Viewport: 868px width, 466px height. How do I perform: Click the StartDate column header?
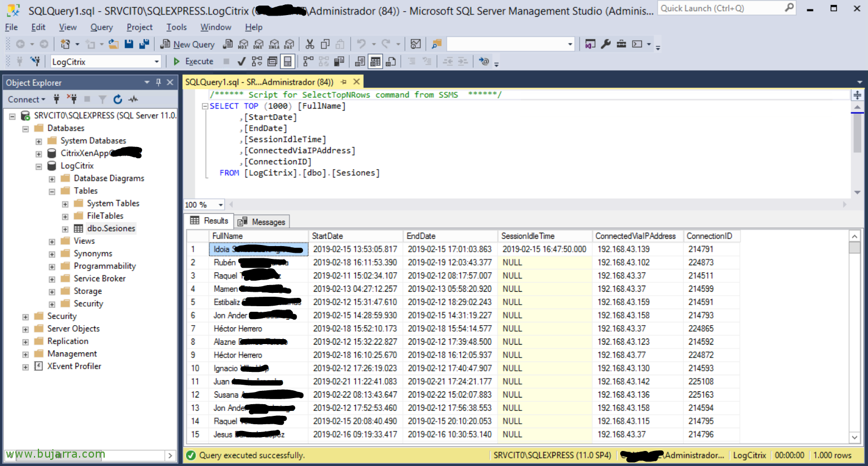(356, 236)
